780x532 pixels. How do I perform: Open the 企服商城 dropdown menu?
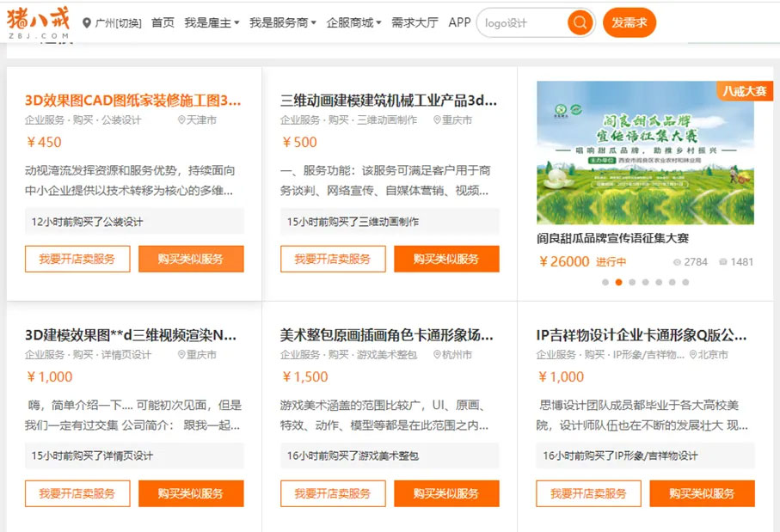pos(353,23)
